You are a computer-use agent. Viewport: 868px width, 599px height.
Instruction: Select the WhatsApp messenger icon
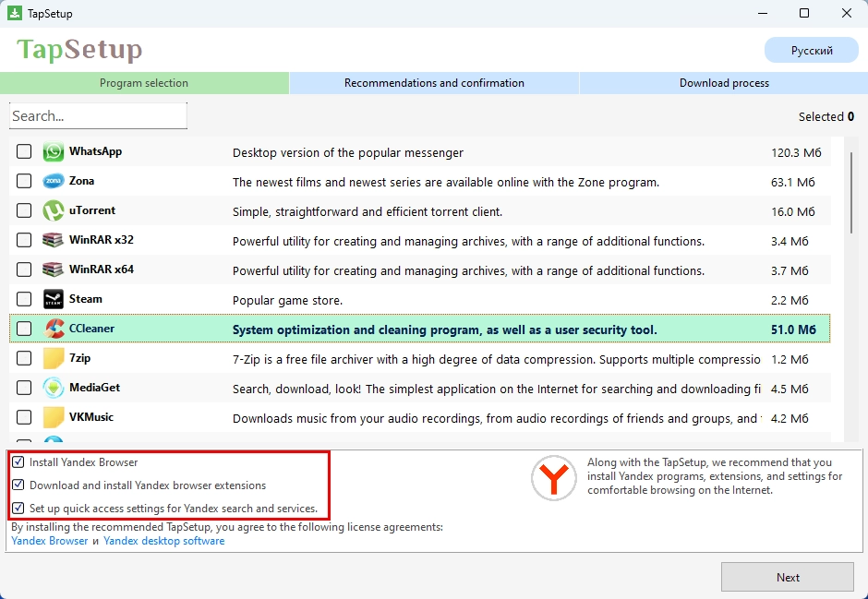tap(53, 151)
